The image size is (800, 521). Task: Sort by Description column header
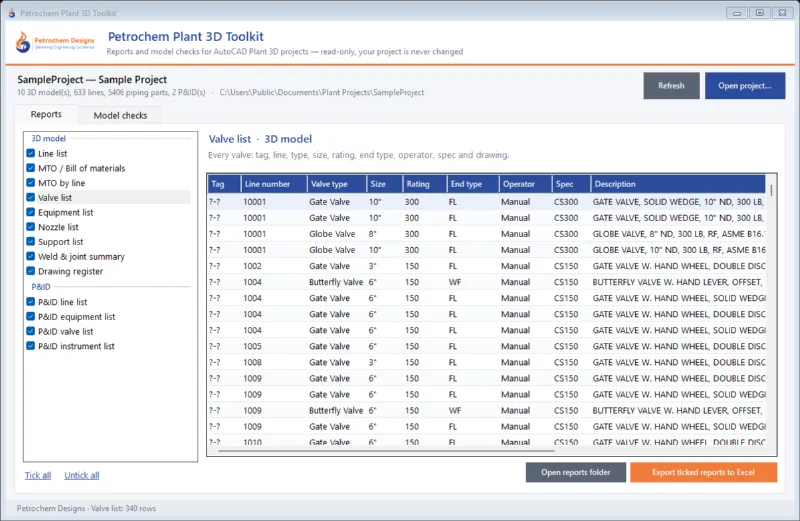point(678,184)
